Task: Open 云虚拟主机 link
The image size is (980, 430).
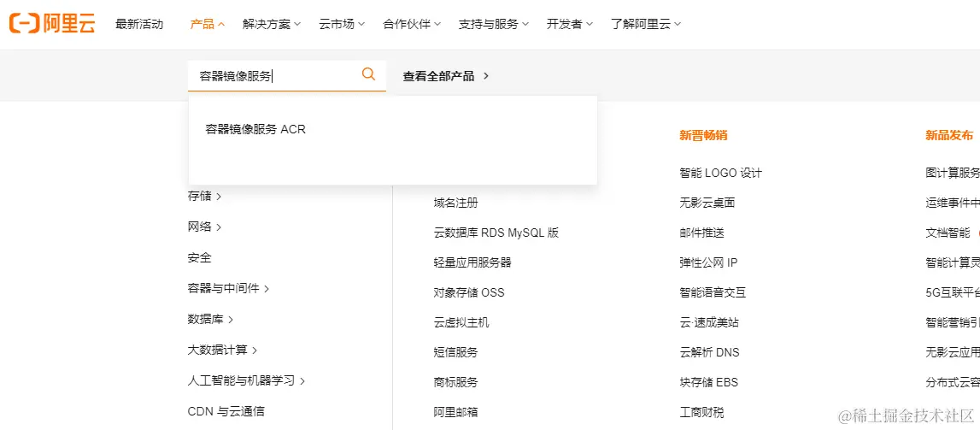Action: [462, 322]
